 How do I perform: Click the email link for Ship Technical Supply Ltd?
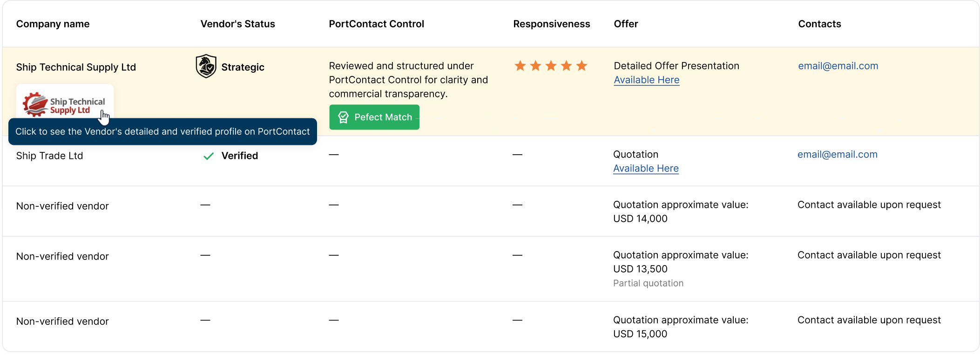(838, 66)
